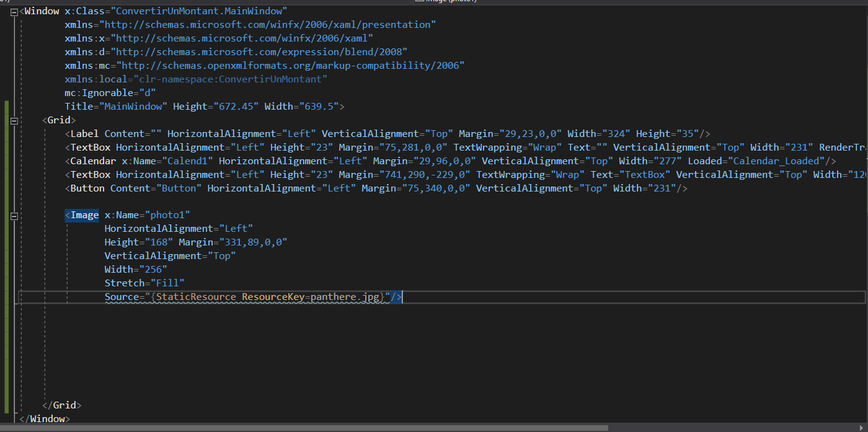Click the highlighted Image tag name
Viewport: 868px width, 432px height.
click(x=84, y=216)
